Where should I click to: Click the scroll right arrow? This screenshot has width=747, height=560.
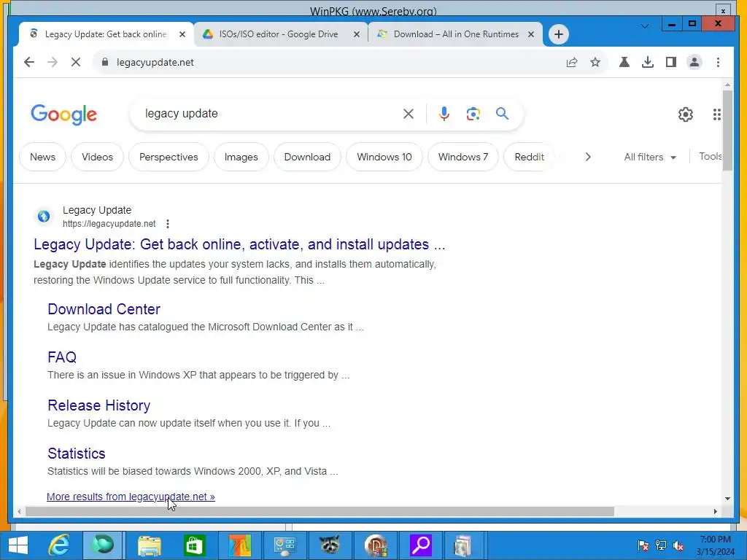[x=715, y=512]
